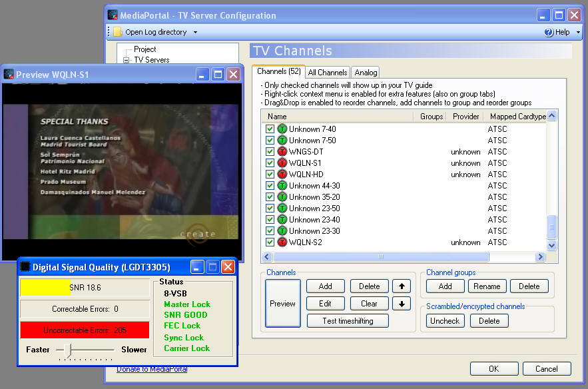This screenshot has height=389, width=588.
Task: Maximize the Preview WQLN-S1 window
Action: click(218, 75)
